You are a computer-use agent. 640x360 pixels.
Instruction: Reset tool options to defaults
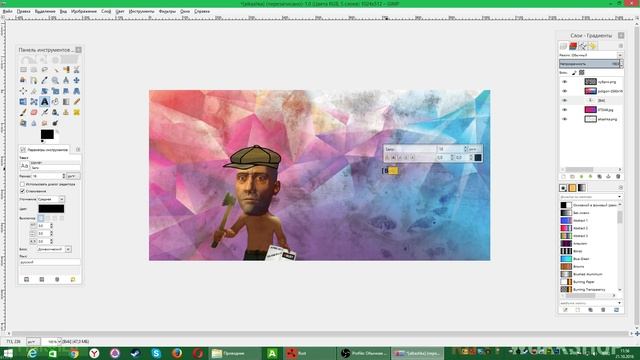click(x=73, y=279)
